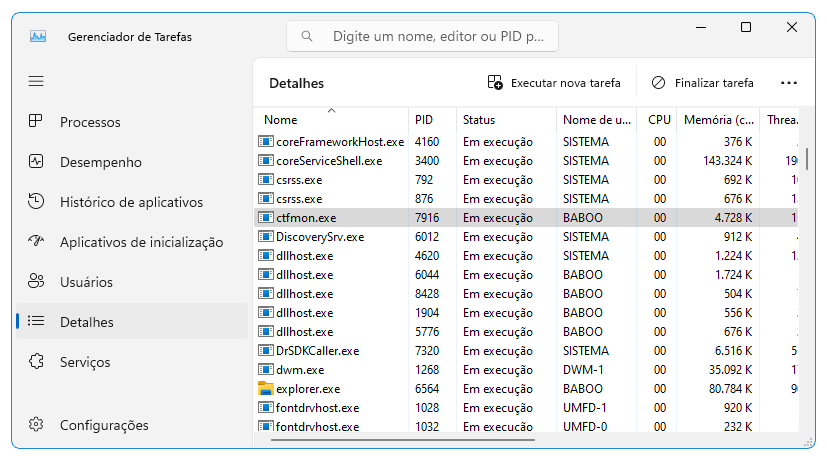Click the Finalizar tarefa text
The height and width of the screenshot is (467, 827).
[714, 83]
